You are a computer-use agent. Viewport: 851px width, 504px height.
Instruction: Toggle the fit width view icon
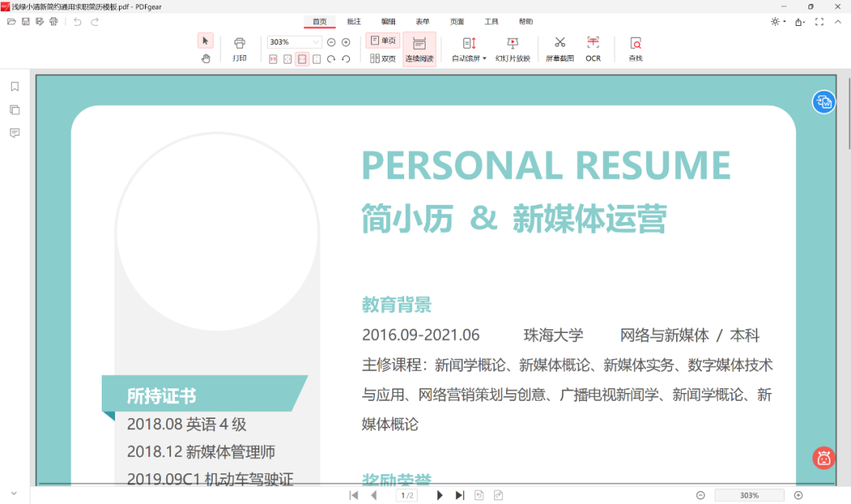tap(303, 58)
